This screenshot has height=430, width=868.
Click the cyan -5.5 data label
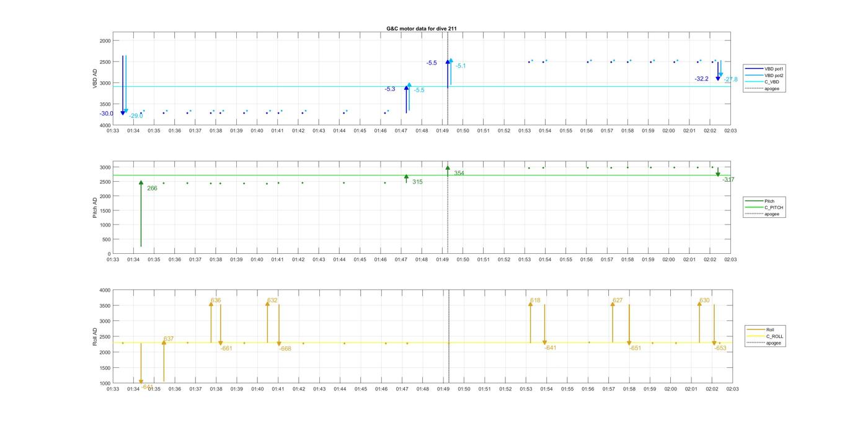419,91
